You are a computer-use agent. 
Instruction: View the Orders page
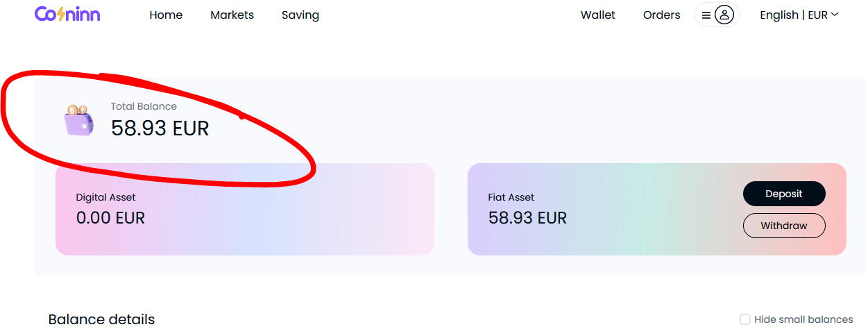[x=662, y=15]
